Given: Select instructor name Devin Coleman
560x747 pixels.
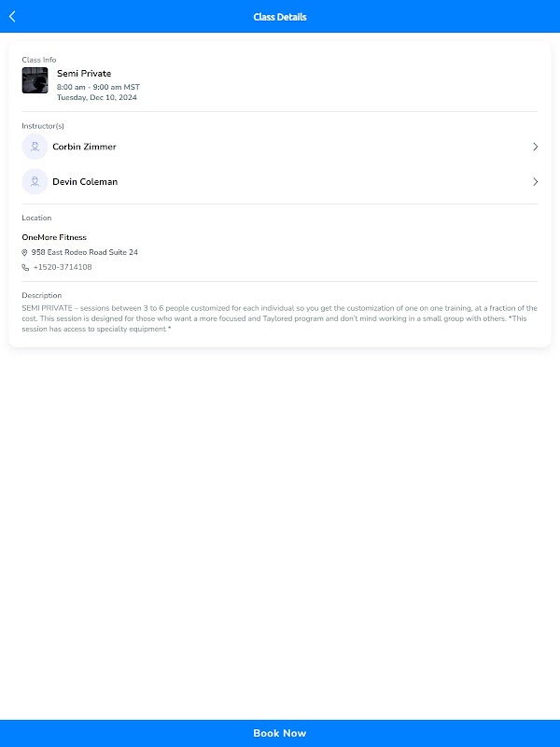Looking at the screenshot, I should (85, 182).
